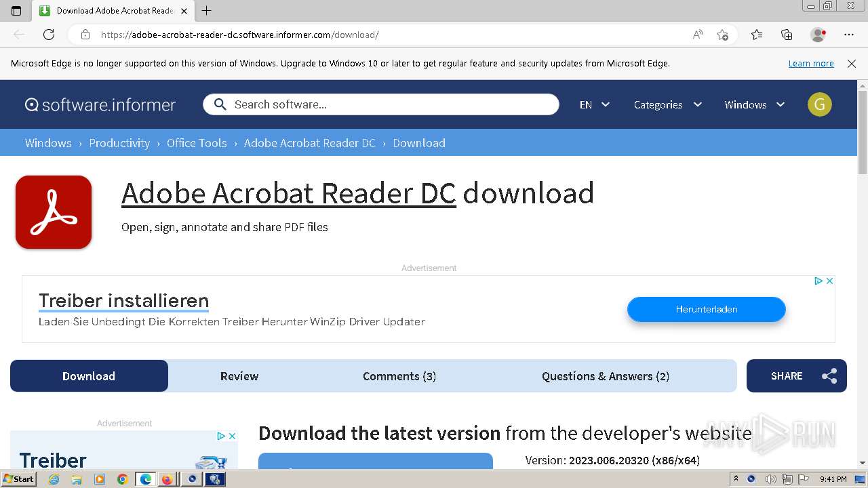
Task: Go to Adobe Acrobat Reader DC breadcrumb
Action: click(310, 143)
